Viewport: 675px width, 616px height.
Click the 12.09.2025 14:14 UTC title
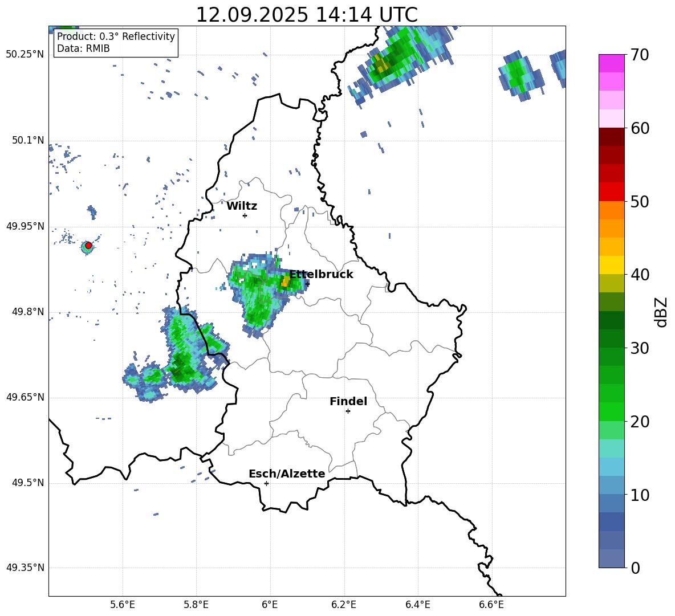tap(307, 15)
